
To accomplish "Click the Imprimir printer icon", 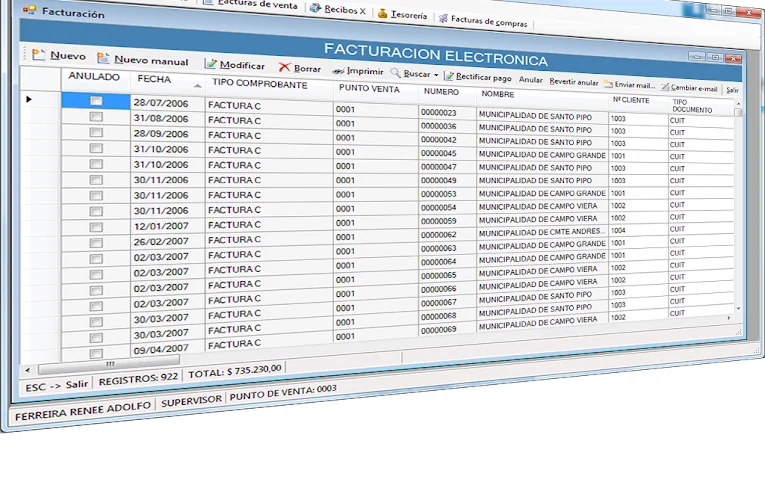I will pos(338,71).
